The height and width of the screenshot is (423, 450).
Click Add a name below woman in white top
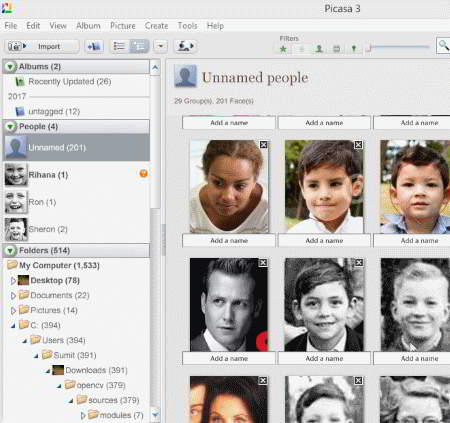point(229,241)
